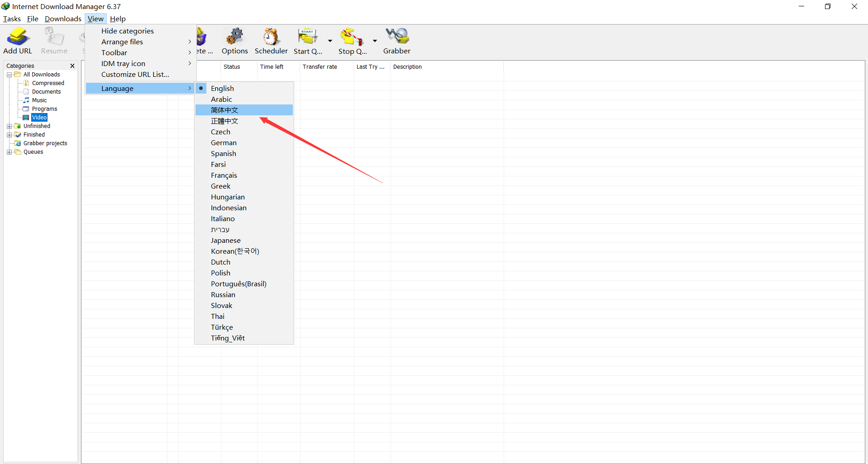Close the View menu
868x464 pixels.
click(x=95, y=19)
